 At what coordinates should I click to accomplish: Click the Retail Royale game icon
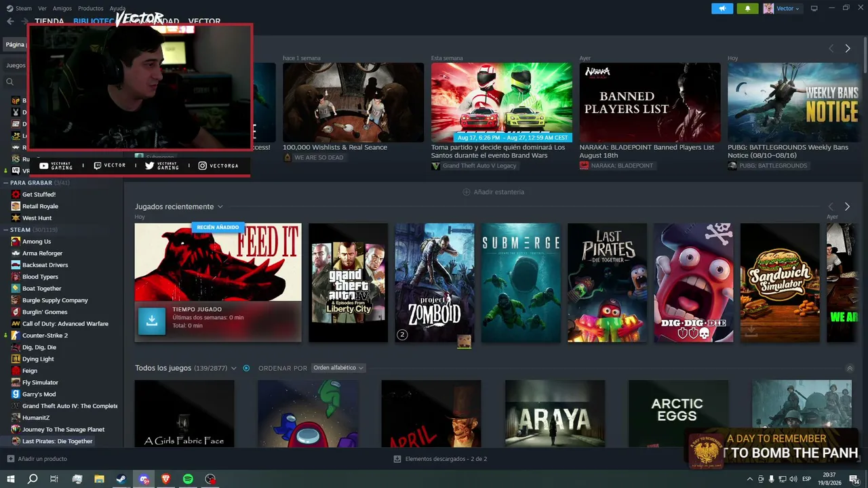pyautogui.click(x=16, y=206)
